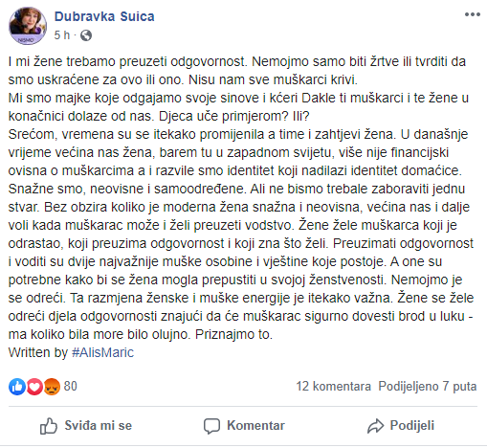
Task: Show the 12 komentara comments
Action: [334, 387]
